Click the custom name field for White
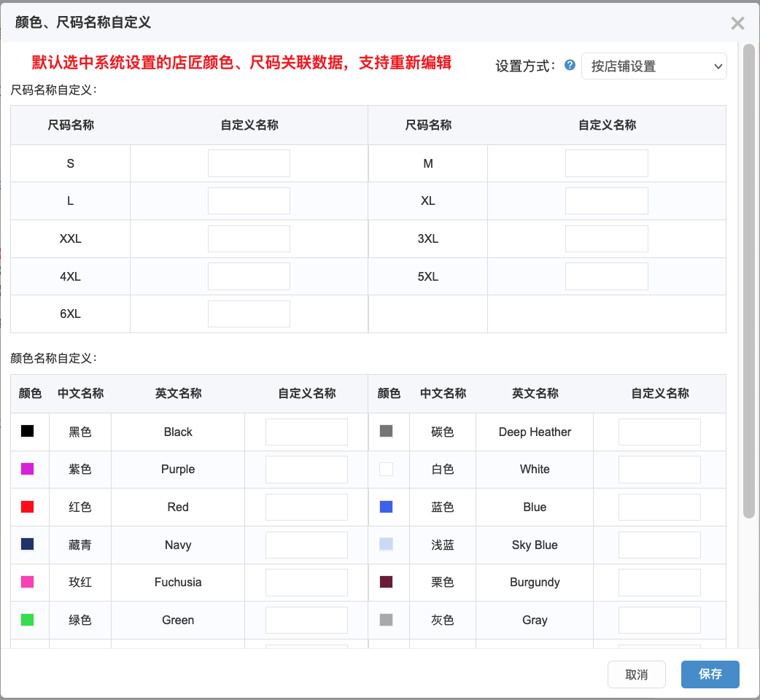760x700 pixels. (659, 469)
